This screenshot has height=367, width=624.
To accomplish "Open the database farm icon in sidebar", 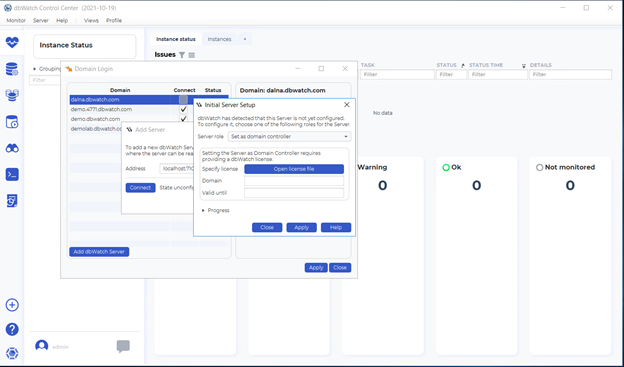I will (x=12, y=95).
